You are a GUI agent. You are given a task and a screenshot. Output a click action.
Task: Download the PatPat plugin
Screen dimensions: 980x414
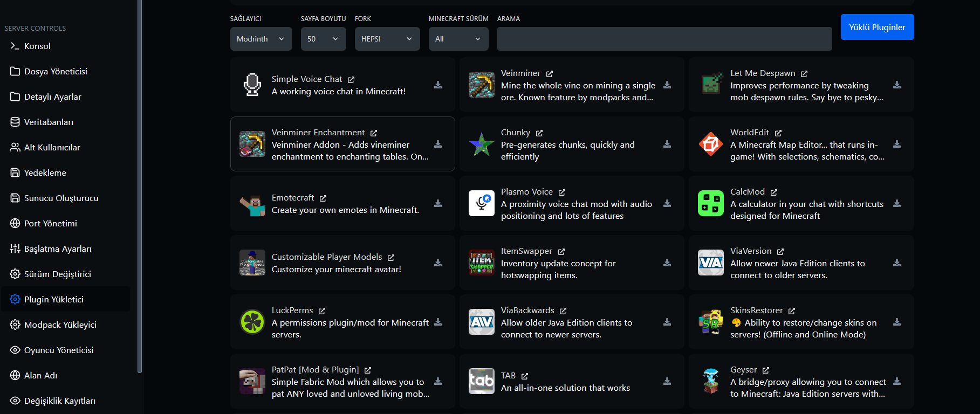[x=438, y=381]
